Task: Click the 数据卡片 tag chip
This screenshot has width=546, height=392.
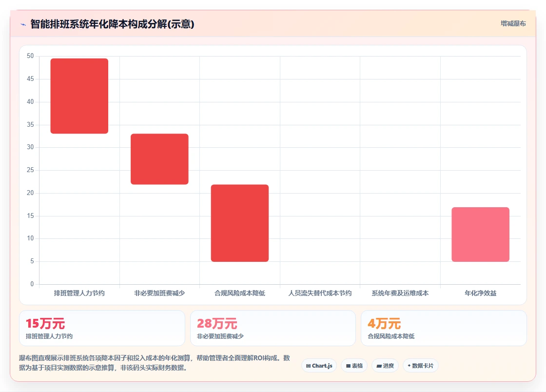Action: pyautogui.click(x=421, y=366)
